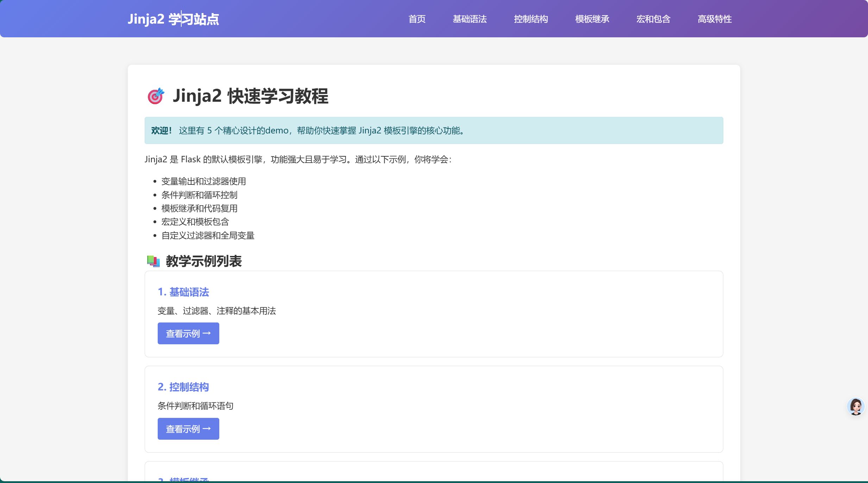The width and height of the screenshot is (868, 483).
Task: Select 高级特性 in the navigation bar
Action: tap(715, 19)
